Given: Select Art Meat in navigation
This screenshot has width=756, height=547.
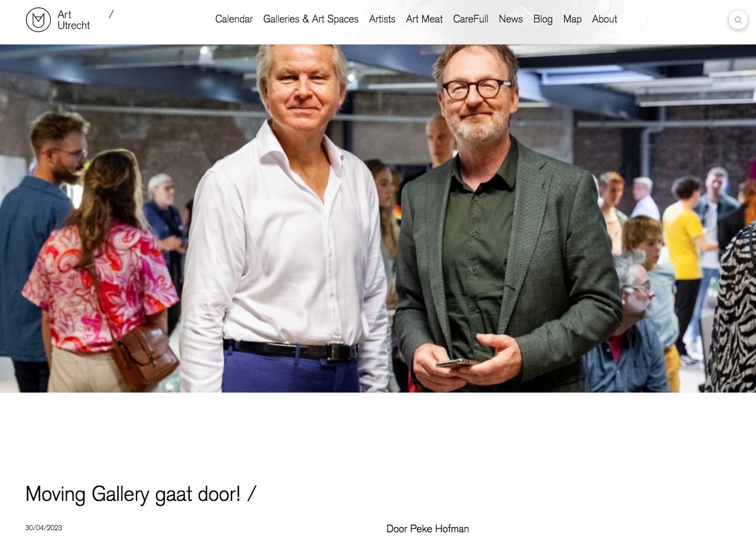Looking at the screenshot, I should (x=424, y=19).
